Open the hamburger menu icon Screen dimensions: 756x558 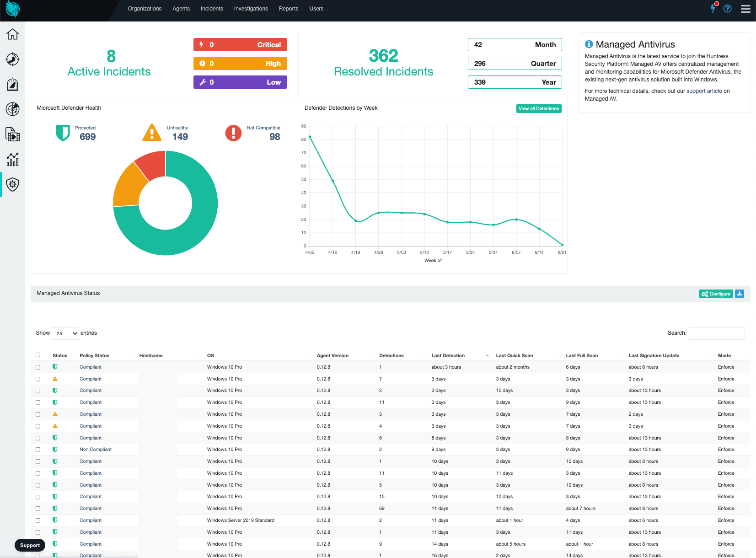[x=745, y=9]
